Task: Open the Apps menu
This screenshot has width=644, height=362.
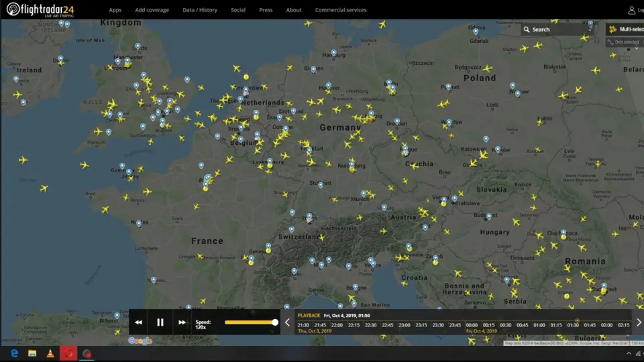Action: (115, 10)
